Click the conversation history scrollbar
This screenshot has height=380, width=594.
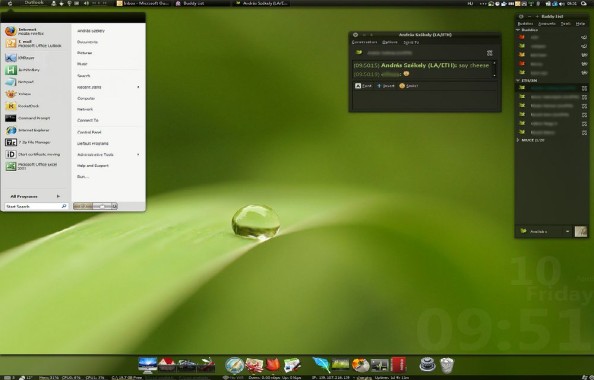click(x=494, y=69)
